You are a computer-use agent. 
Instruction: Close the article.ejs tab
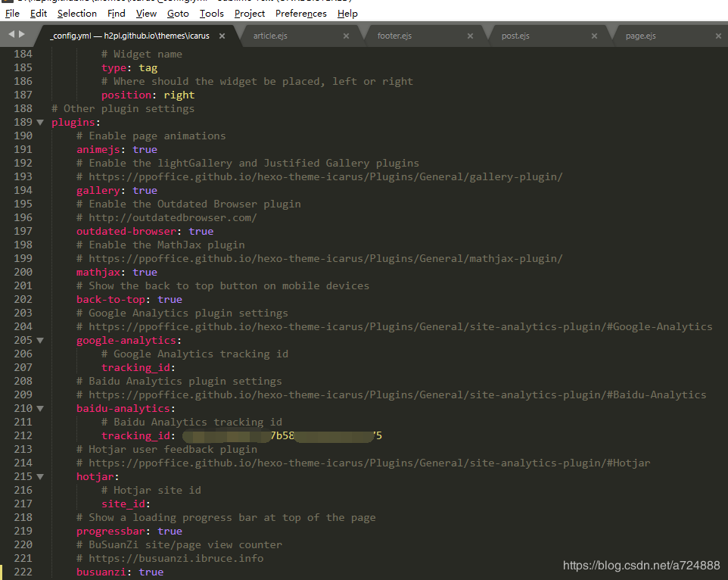tap(346, 36)
